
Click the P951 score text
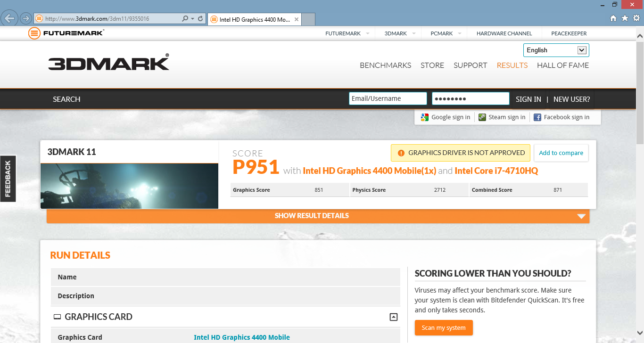(x=256, y=167)
